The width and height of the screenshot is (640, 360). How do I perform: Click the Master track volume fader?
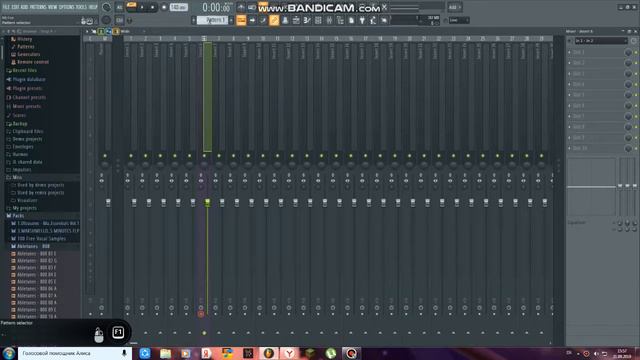click(108, 202)
